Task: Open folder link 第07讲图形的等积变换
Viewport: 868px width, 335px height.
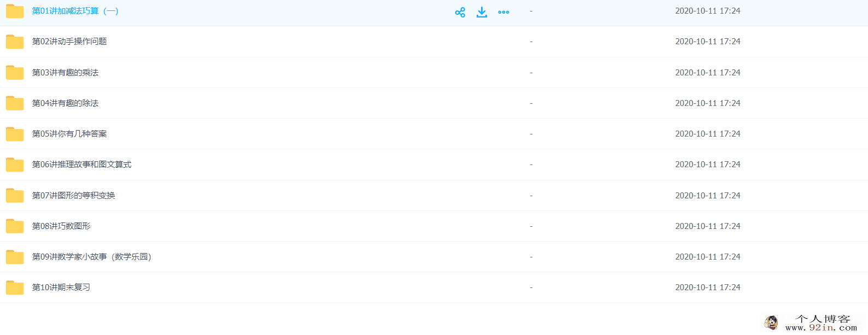Action: 73,196
